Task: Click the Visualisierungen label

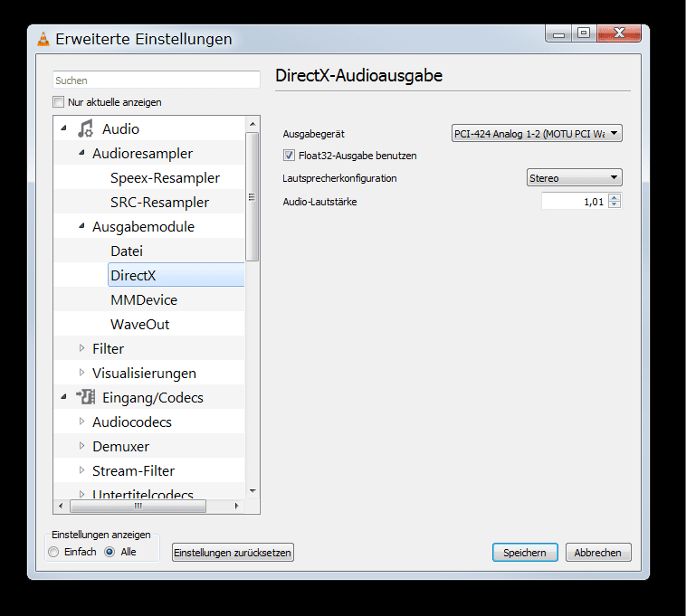Action: point(145,374)
